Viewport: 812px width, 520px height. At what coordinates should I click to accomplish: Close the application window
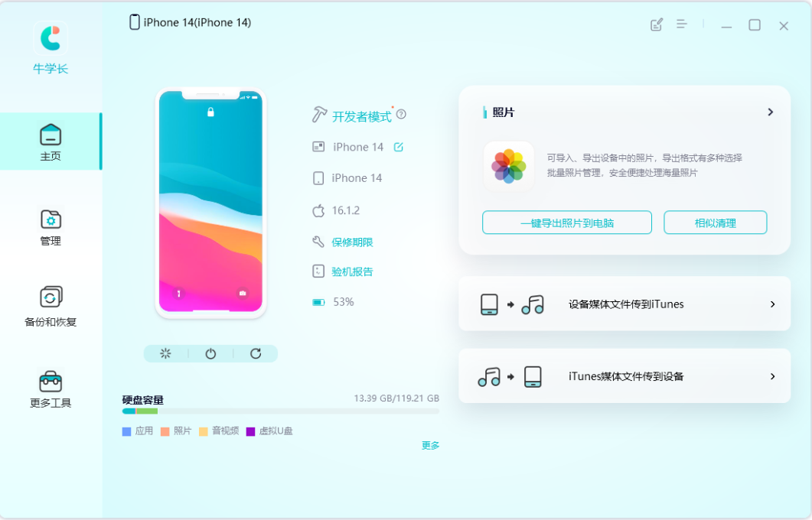(784, 26)
